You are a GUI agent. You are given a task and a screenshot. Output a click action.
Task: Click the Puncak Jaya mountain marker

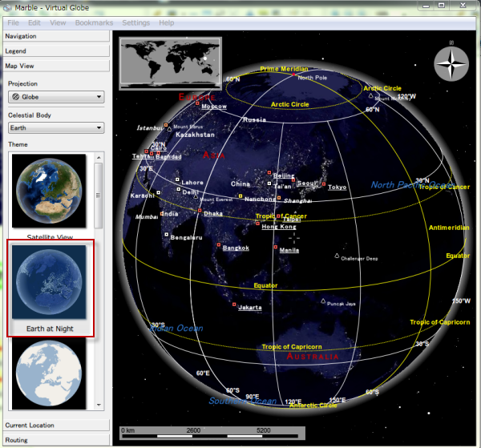click(323, 301)
